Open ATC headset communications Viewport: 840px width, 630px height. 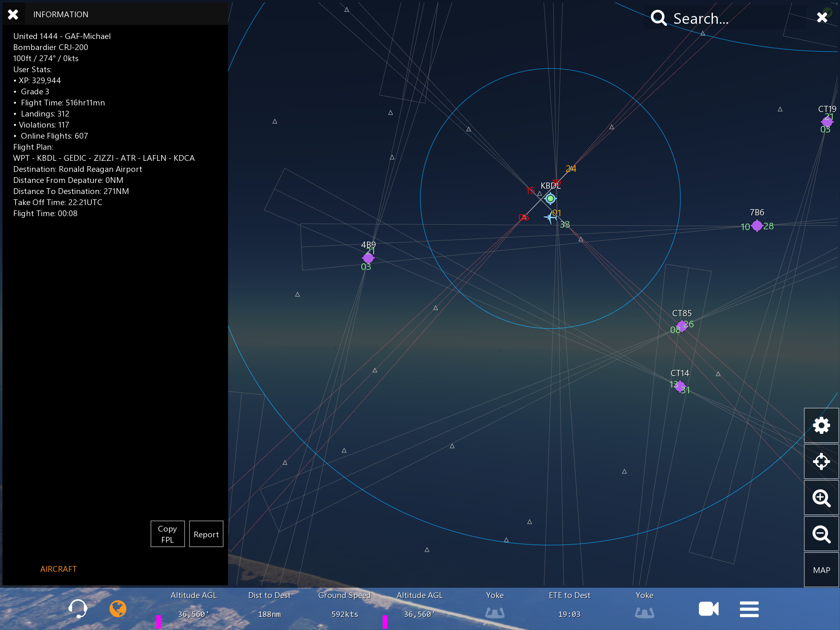[x=78, y=609]
